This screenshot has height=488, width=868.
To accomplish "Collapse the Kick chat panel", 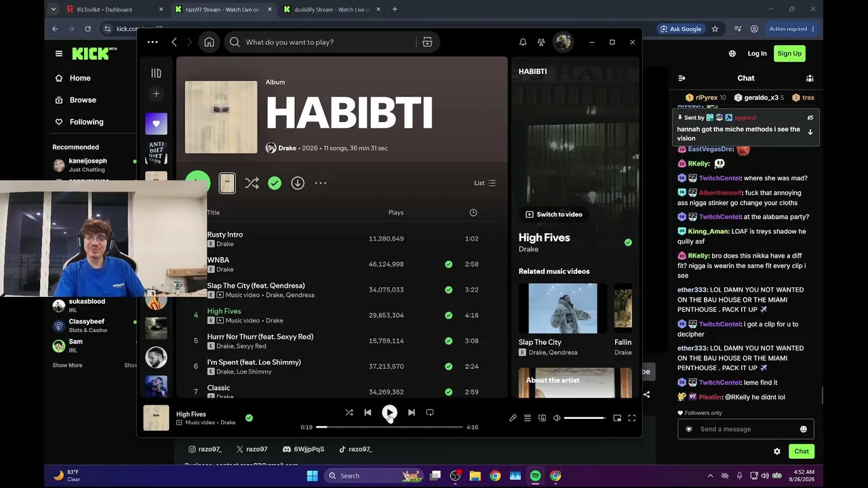I will point(682,78).
